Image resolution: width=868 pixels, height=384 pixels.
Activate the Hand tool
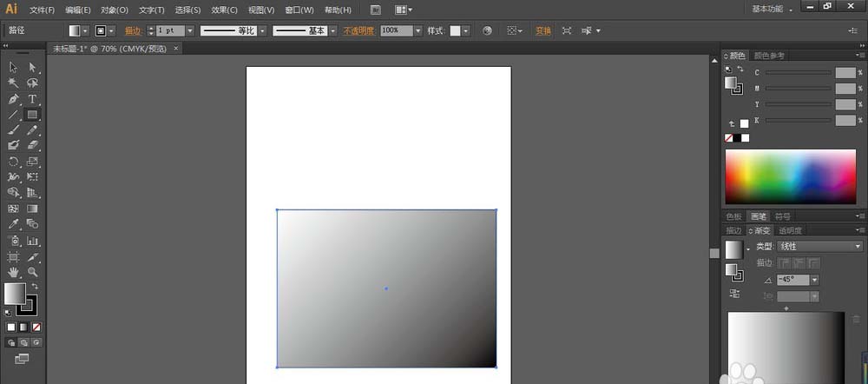[x=13, y=272]
